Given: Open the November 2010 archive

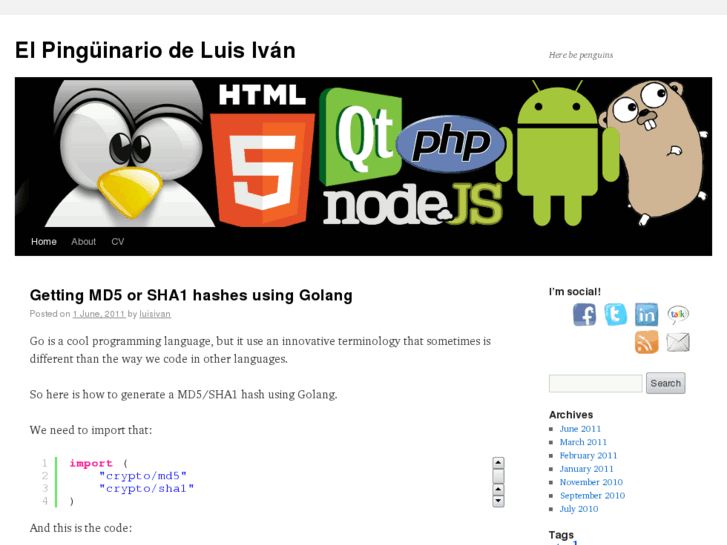Looking at the screenshot, I should (x=591, y=482).
